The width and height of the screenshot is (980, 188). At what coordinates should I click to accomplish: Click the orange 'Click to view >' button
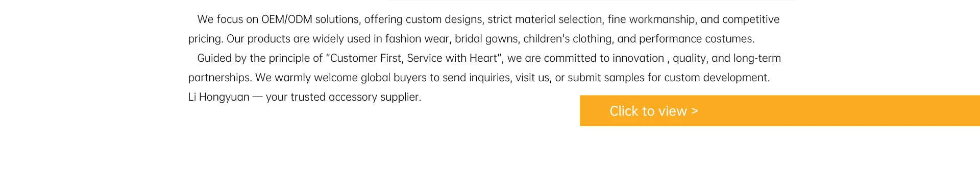pyautogui.click(x=779, y=110)
